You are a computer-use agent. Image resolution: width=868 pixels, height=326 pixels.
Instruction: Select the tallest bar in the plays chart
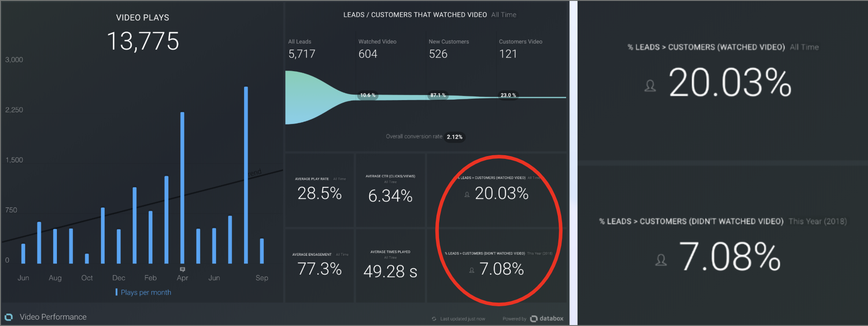(246, 174)
